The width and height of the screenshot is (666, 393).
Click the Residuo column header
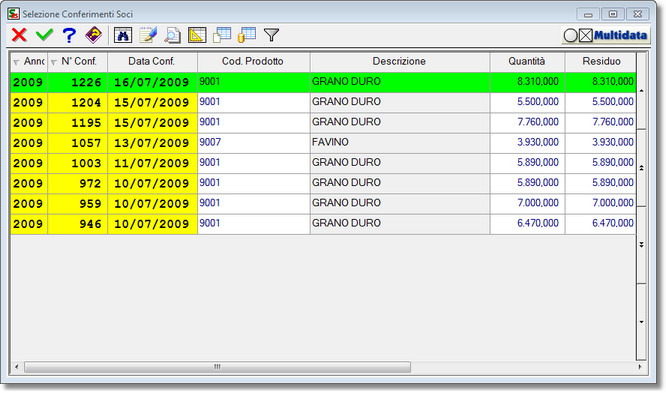(601, 62)
